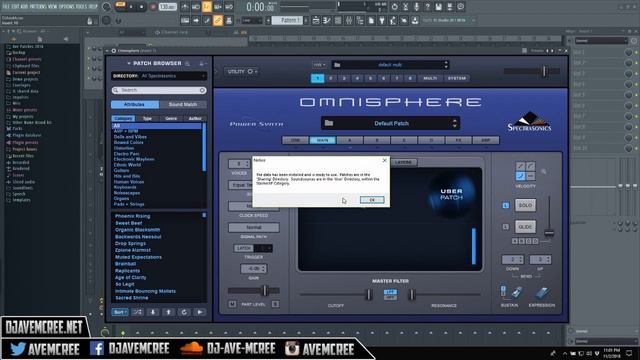Start playback with FL Studio play button
The width and height of the screenshot is (640, 360).
pyautogui.click(x=131, y=7)
